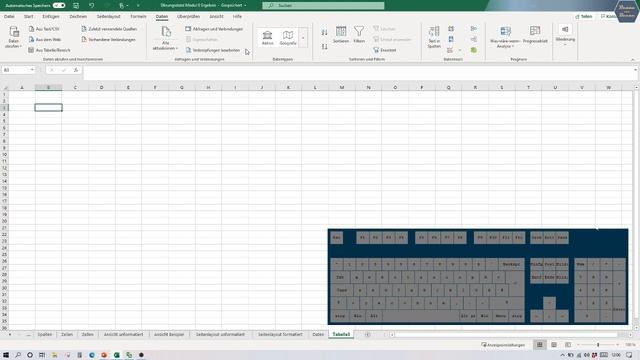Switch to Page Layout view button
Viewport: 640px width, 360px height.
(x=554, y=345)
